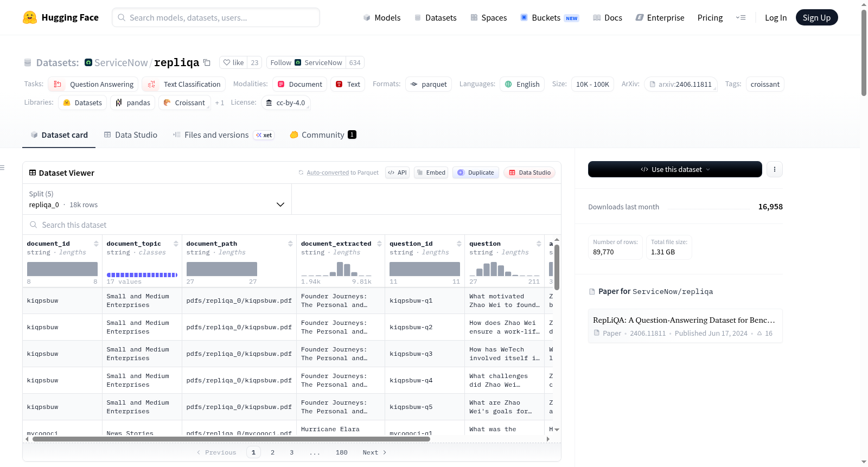Expand the Split repliqa_0 dropdown
Image resolution: width=868 pixels, height=467 pixels.
[157, 199]
